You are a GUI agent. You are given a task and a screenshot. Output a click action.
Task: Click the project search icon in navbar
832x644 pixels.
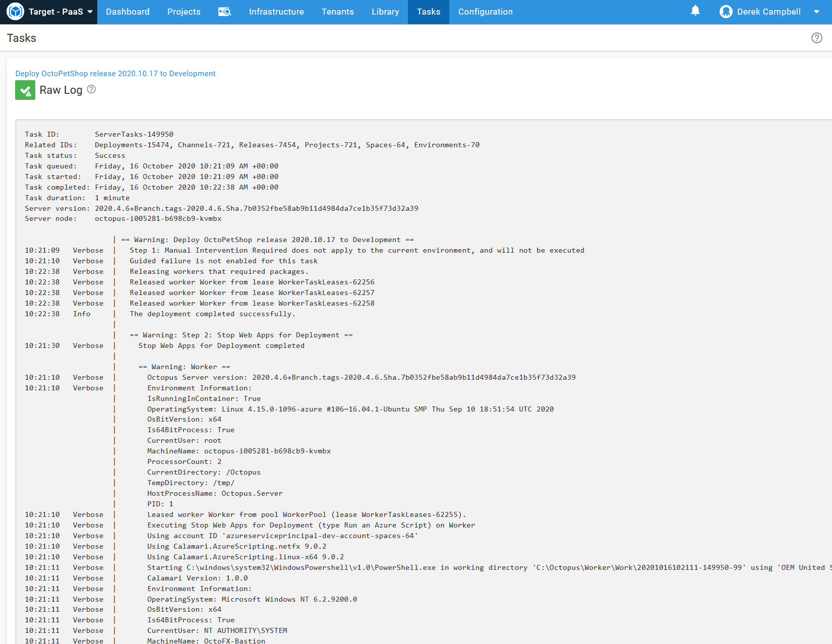[x=224, y=12]
